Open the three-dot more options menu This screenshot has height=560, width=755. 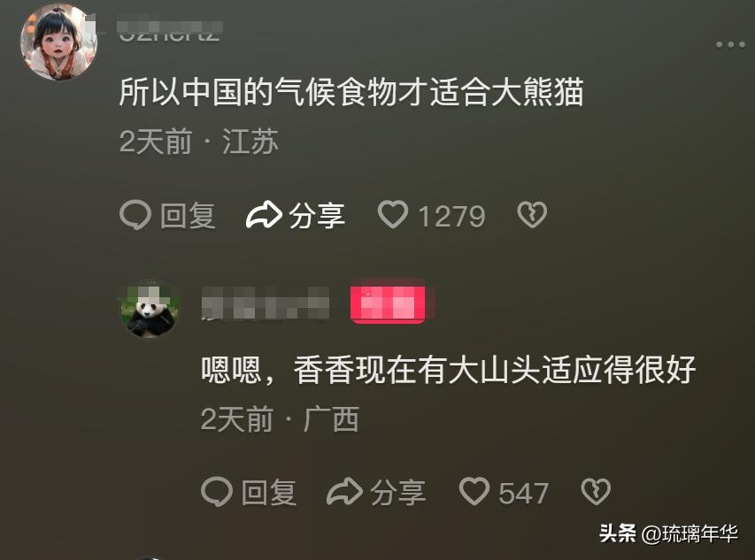click(730, 45)
